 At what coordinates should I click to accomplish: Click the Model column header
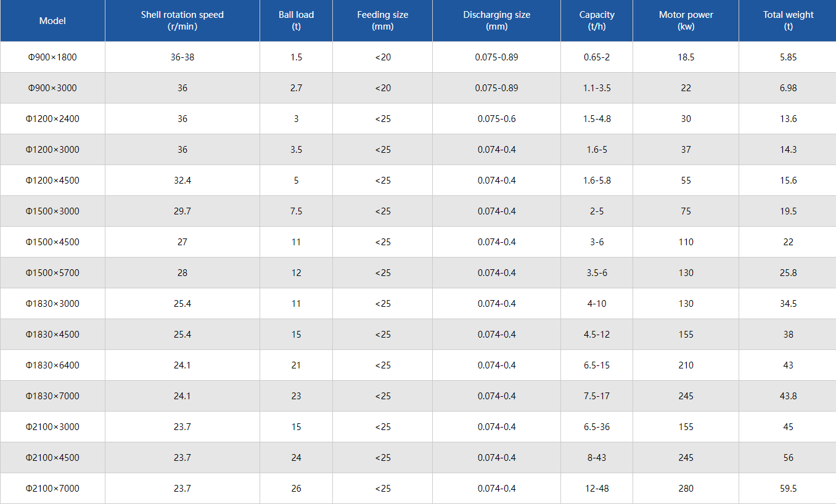click(52, 21)
